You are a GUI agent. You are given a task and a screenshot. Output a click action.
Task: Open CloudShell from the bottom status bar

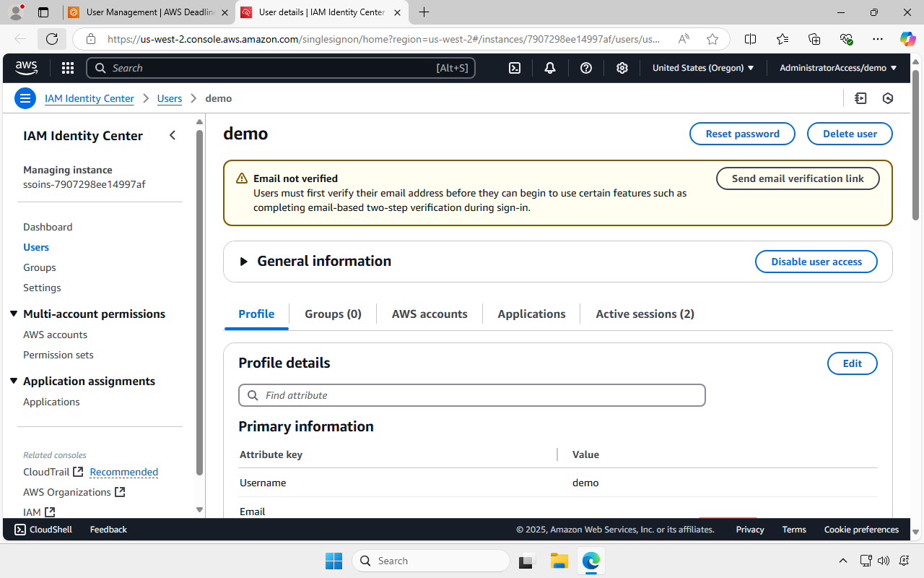pyautogui.click(x=43, y=529)
